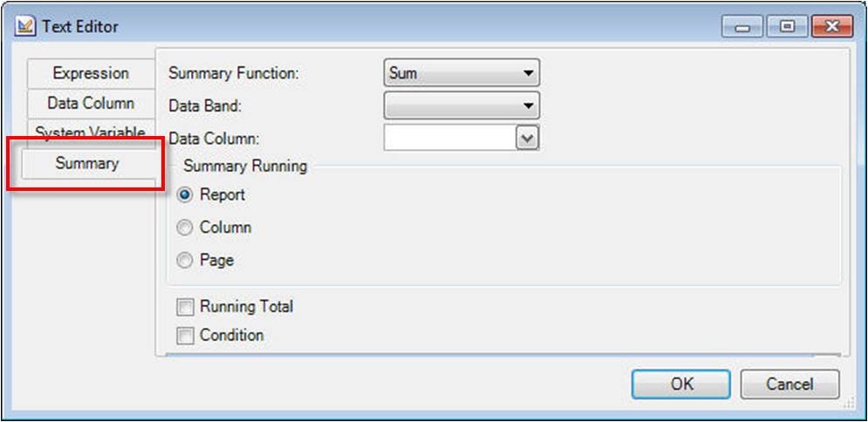This screenshot has width=868, height=422.
Task: Click the Data Column dropdown arrow
Action: [527, 138]
